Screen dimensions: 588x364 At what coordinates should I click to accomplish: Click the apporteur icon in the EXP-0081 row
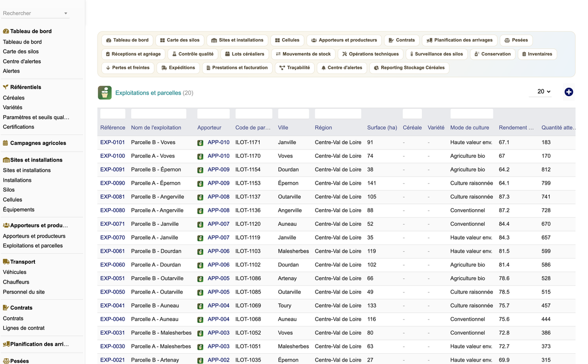pyautogui.click(x=200, y=197)
